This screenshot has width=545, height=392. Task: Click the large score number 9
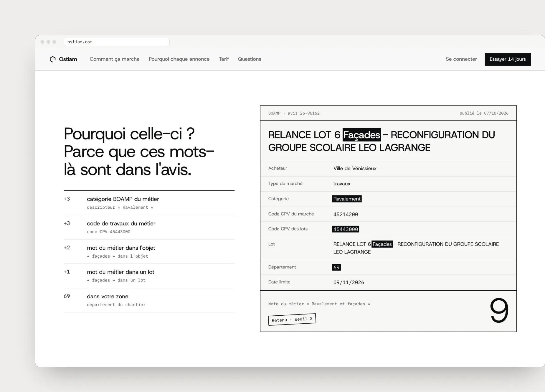point(499,310)
